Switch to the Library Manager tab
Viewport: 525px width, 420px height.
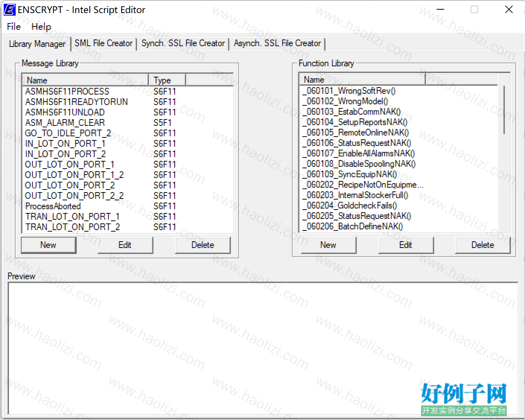pyautogui.click(x=37, y=44)
